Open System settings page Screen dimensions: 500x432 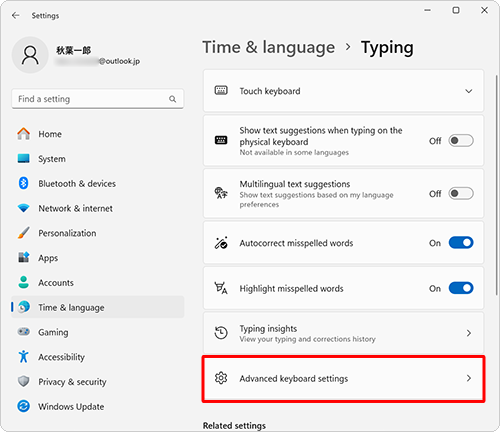coord(97,159)
